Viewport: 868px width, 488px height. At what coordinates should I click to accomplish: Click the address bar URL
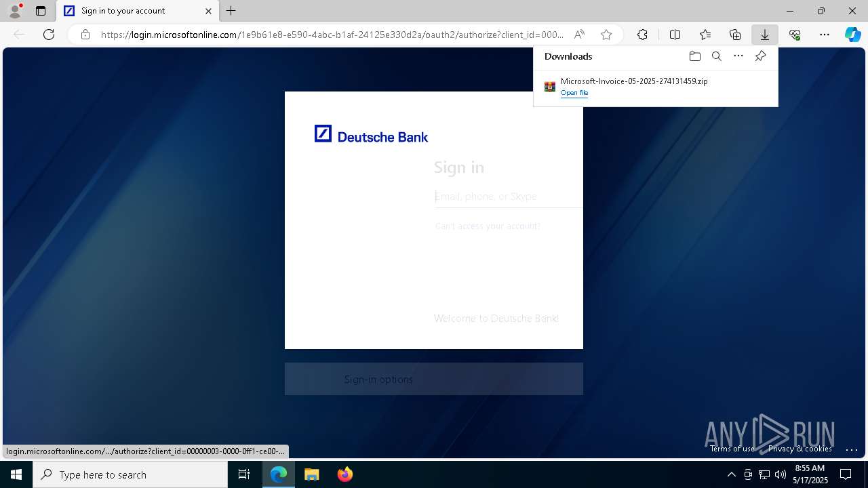click(332, 35)
